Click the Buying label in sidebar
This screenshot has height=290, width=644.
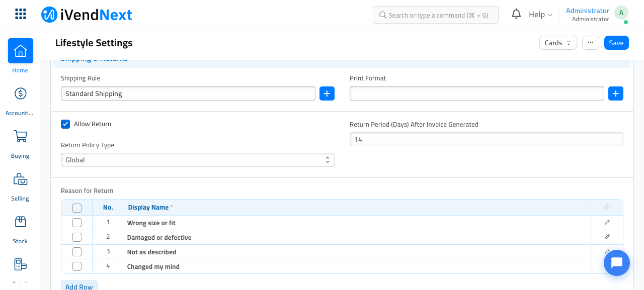[20, 156]
